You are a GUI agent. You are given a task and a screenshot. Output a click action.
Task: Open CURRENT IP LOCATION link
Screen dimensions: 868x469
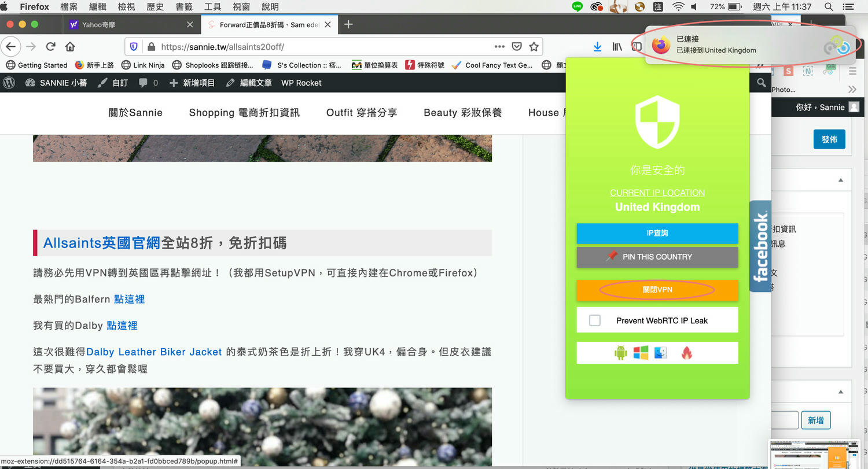tap(657, 193)
